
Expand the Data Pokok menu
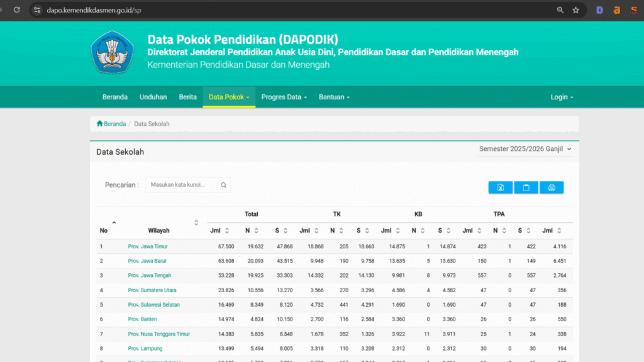pos(229,97)
